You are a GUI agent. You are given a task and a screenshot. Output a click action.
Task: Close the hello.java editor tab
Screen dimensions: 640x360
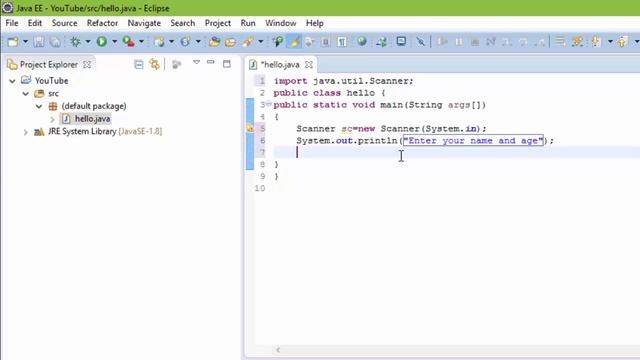click(x=309, y=64)
